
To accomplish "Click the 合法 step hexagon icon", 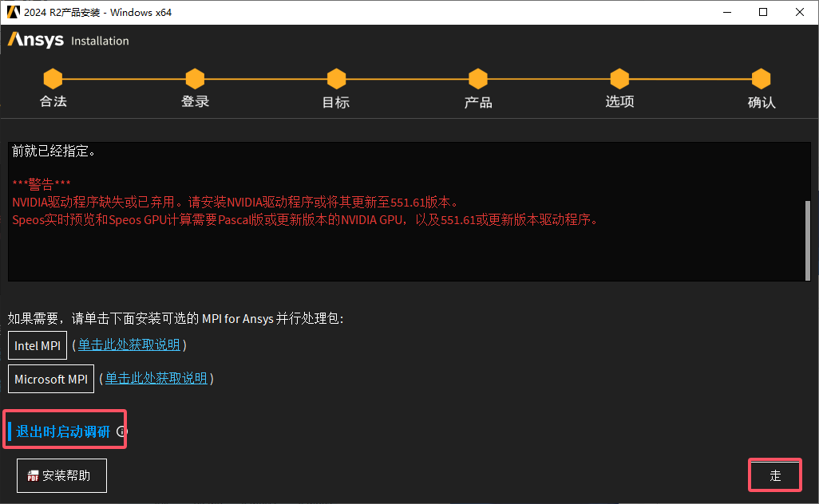I will (x=52, y=77).
